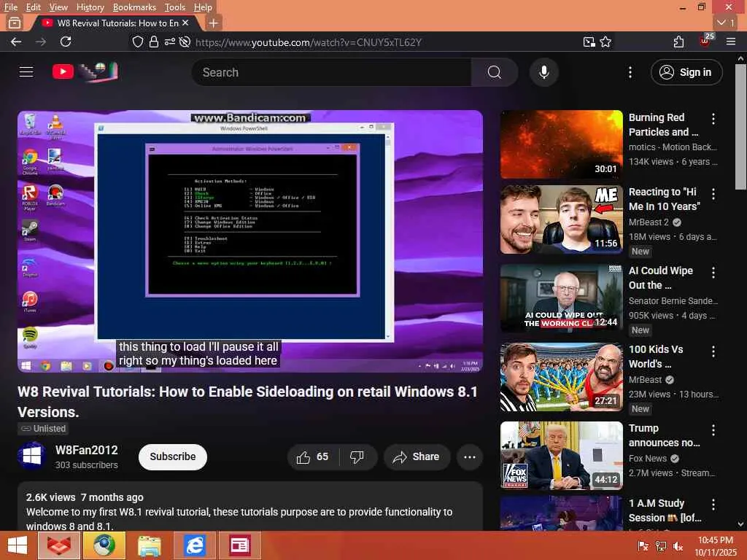Open more actions ellipsis under video

[x=470, y=457]
